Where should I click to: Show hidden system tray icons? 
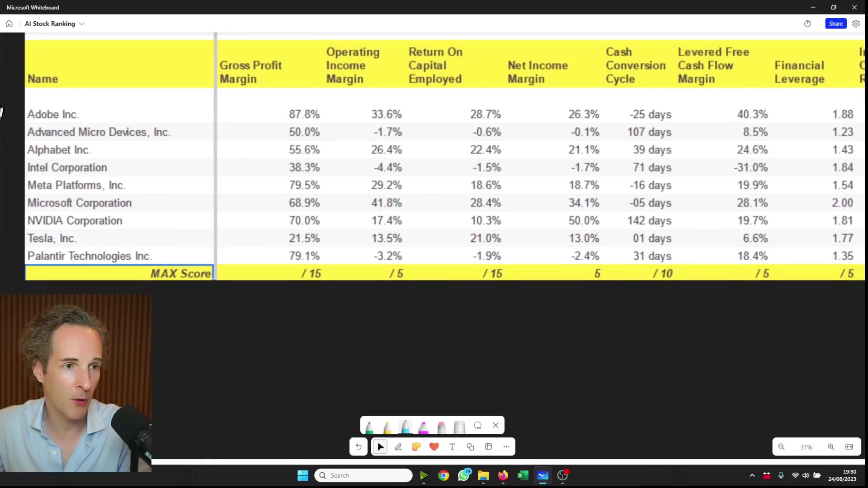pyautogui.click(x=752, y=475)
